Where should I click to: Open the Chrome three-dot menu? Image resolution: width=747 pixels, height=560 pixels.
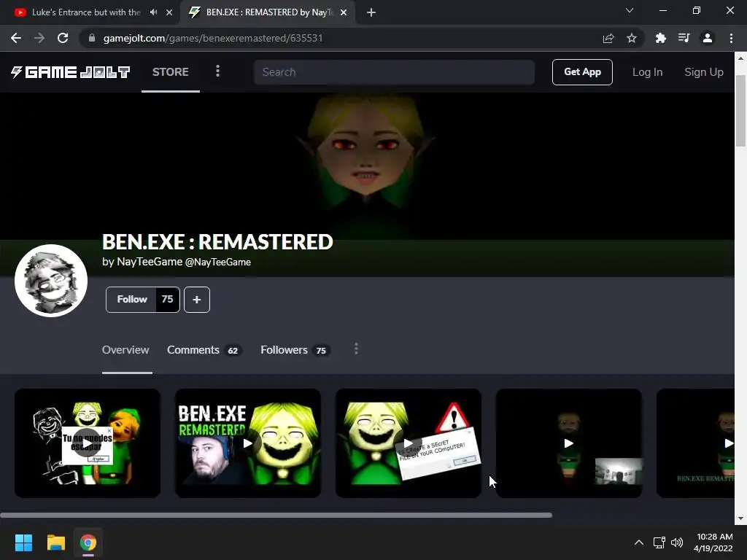point(731,38)
